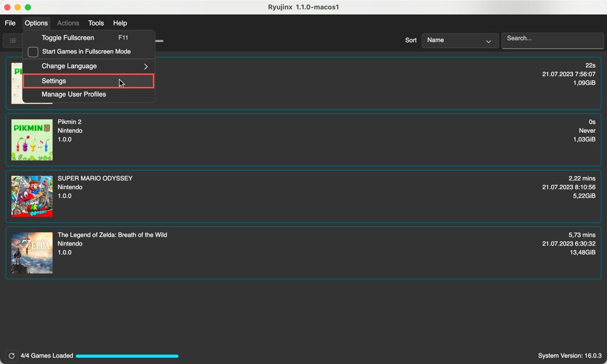Open the Sort dropdown showing Name

point(459,40)
